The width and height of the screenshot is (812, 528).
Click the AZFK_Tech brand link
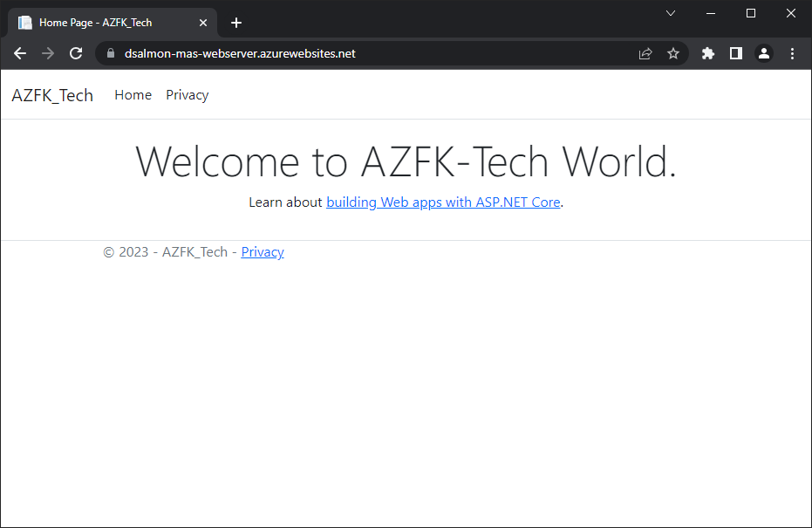[52, 96]
